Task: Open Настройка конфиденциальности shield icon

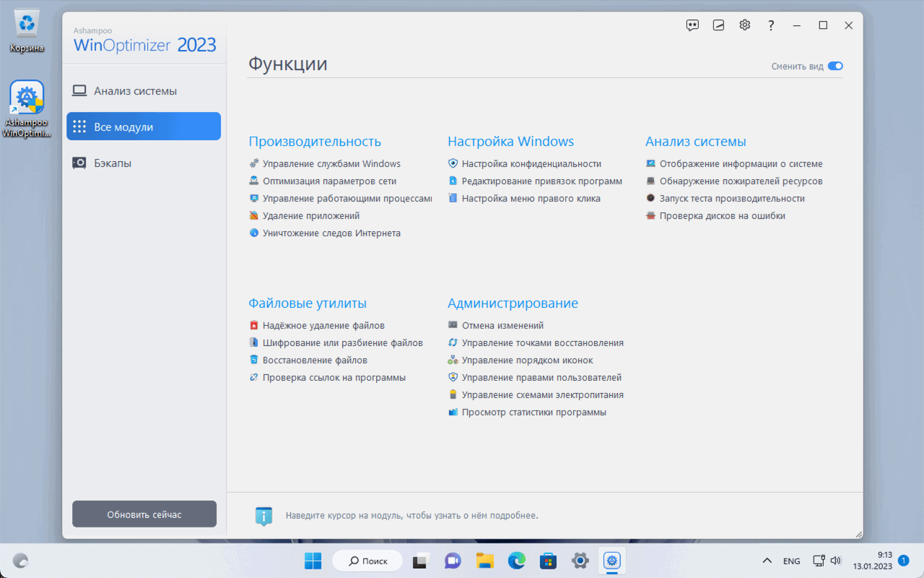Action: coord(453,164)
